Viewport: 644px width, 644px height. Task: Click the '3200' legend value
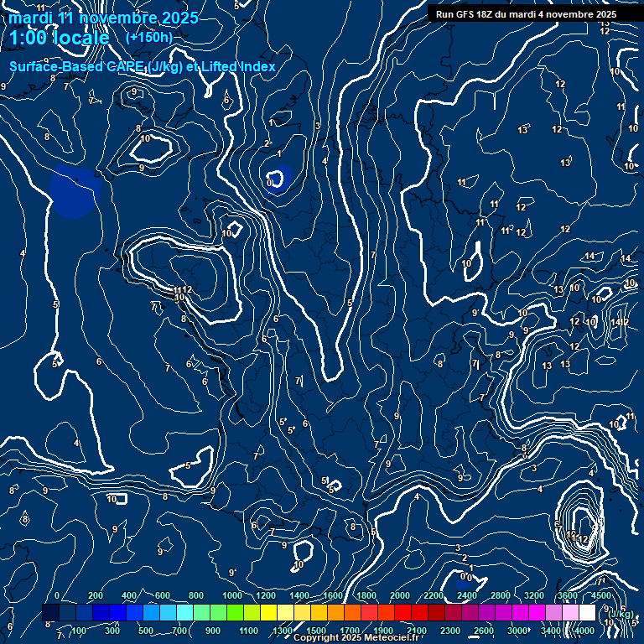[x=534, y=595]
